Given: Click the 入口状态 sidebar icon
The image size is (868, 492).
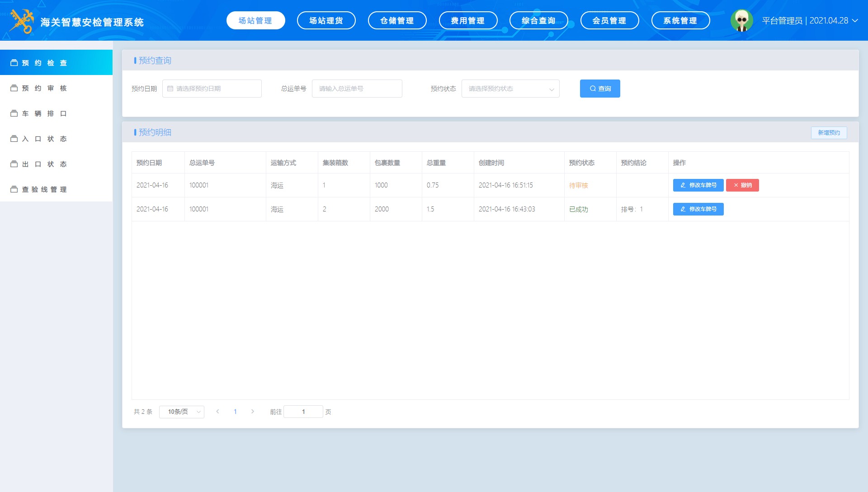Looking at the screenshot, I should click(14, 139).
